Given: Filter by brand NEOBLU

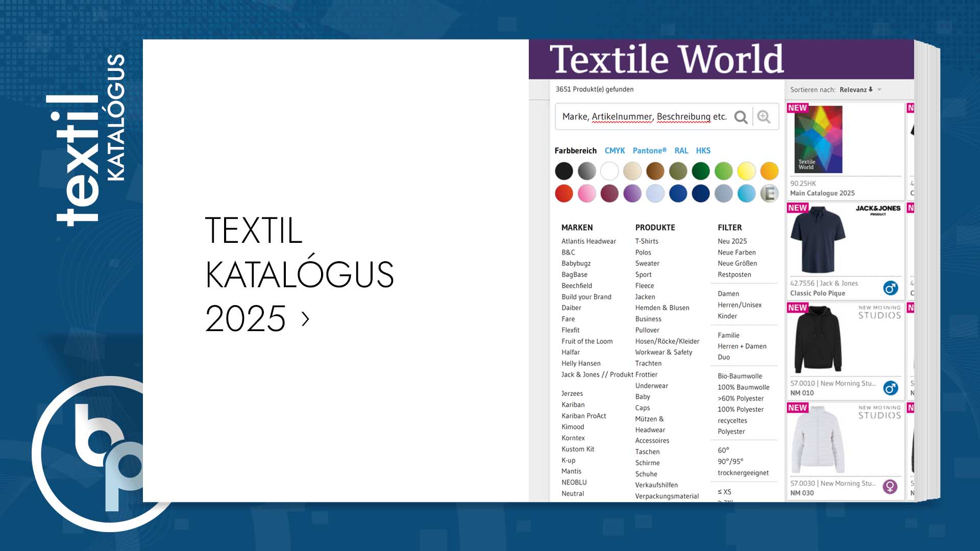Looking at the screenshot, I should click(x=574, y=482).
